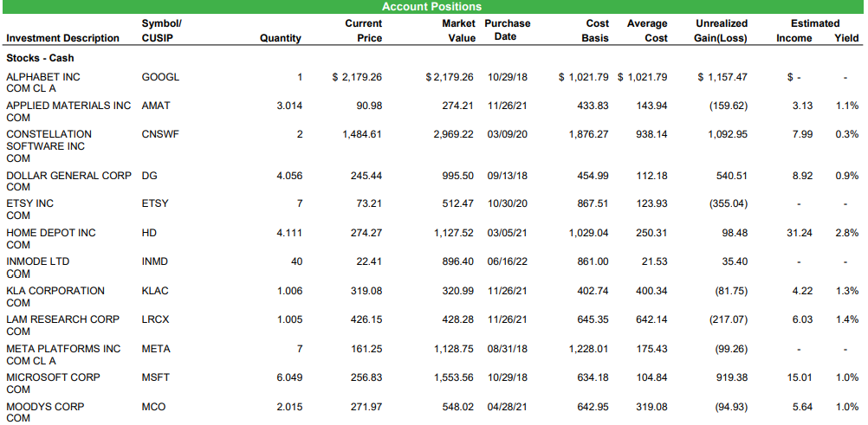Select Alphabet unrealized gain $ 1,157.47
Image resolution: width=868 pixels, height=425 pixels.
(722, 78)
